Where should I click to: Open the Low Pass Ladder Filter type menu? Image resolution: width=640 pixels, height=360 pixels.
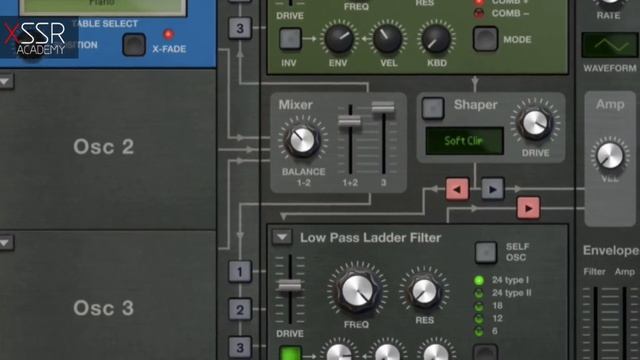click(282, 237)
